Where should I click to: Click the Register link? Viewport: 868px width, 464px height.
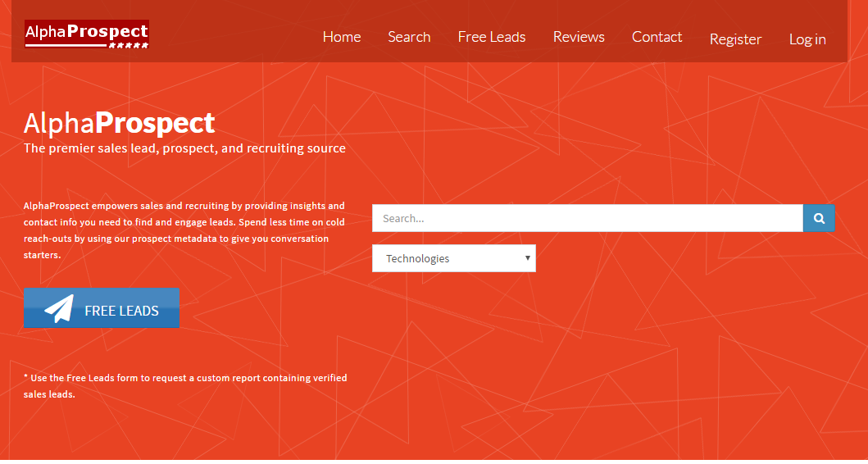click(x=735, y=39)
